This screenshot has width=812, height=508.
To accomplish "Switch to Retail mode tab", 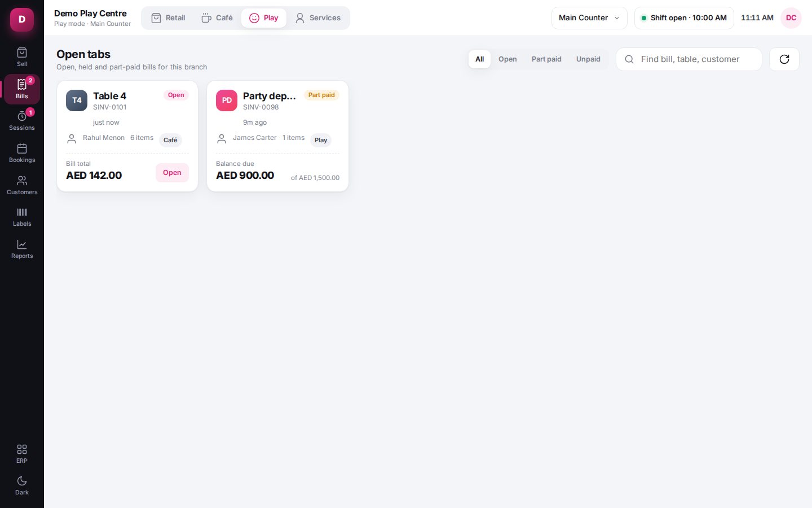I will tap(168, 18).
